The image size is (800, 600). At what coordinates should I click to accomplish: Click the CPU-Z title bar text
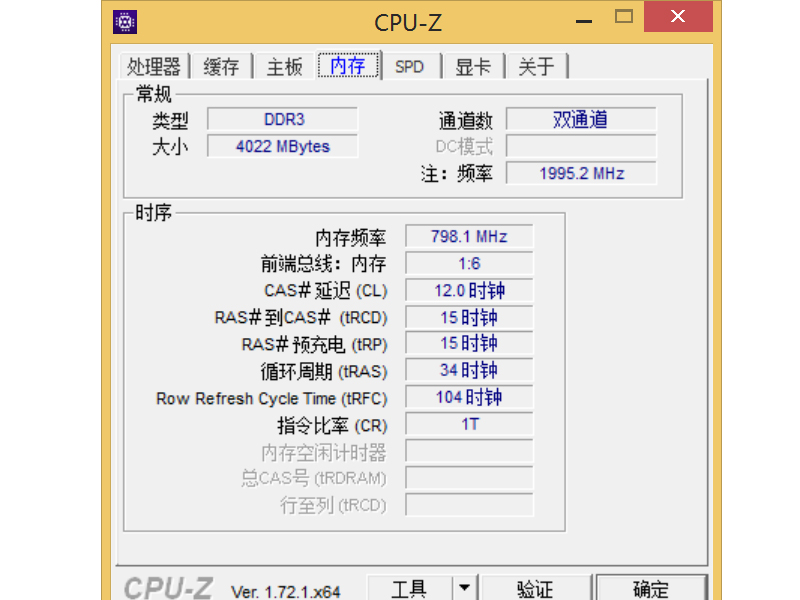click(408, 22)
